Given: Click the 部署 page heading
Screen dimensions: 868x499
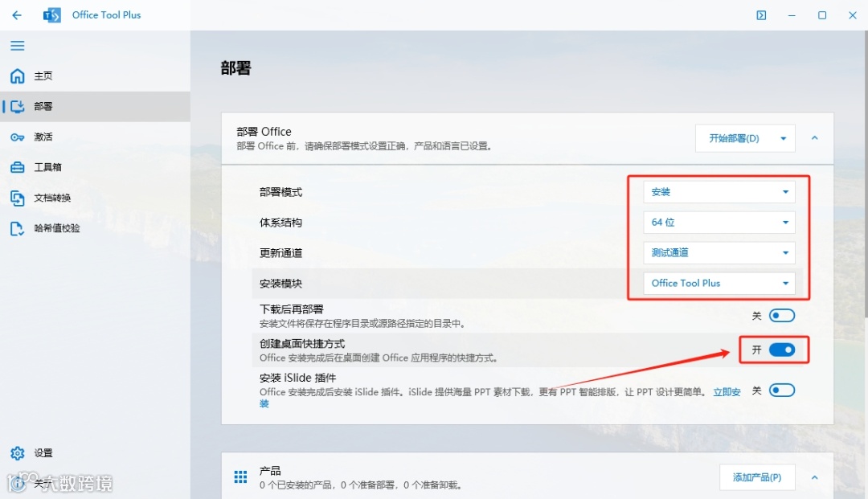Looking at the screenshot, I should [235, 68].
